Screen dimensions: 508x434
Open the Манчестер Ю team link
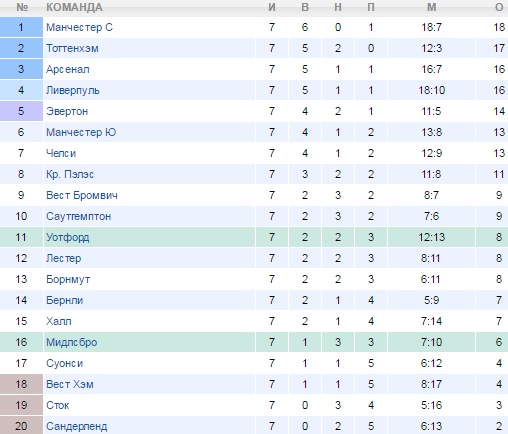(x=81, y=132)
